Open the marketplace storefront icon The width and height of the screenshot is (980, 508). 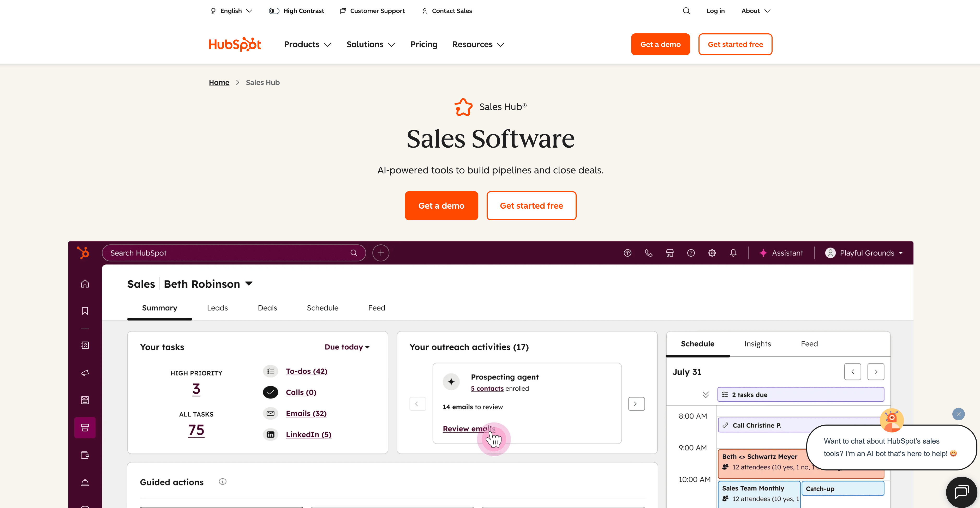(x=670, y=253)
